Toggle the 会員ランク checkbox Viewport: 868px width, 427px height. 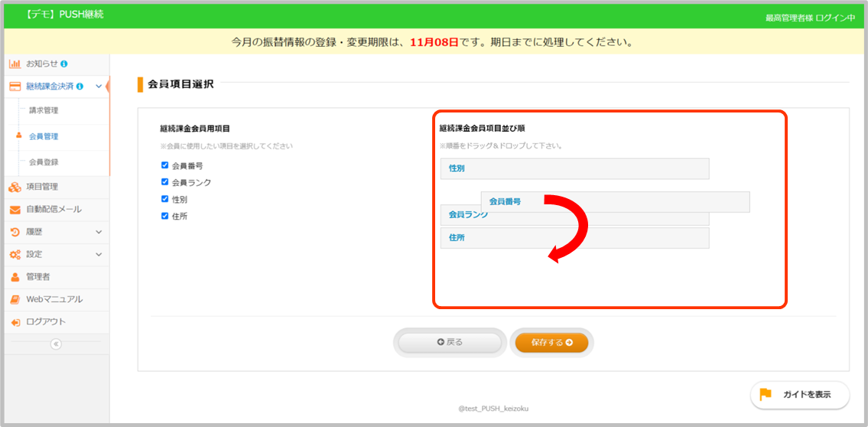[164, 182]
